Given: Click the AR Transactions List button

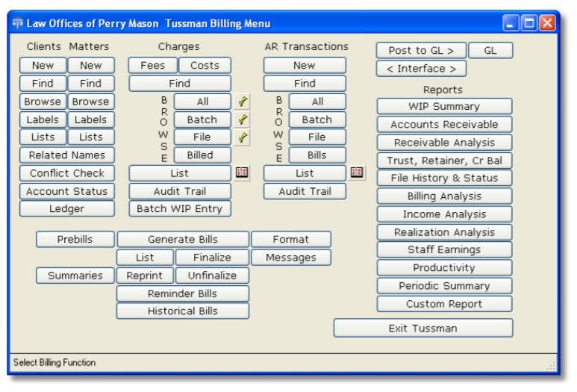Looking at the screenshot, I should coord(305,173).
